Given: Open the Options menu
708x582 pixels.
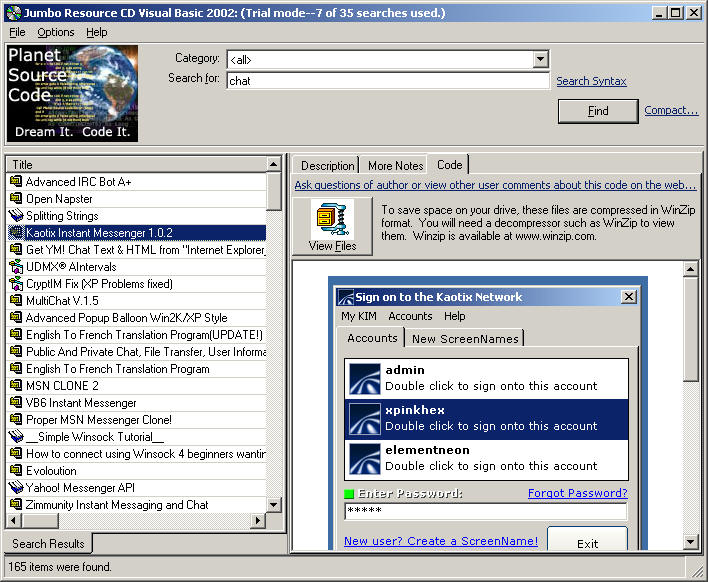Looking at the screenshot, I should coord(56,33).
